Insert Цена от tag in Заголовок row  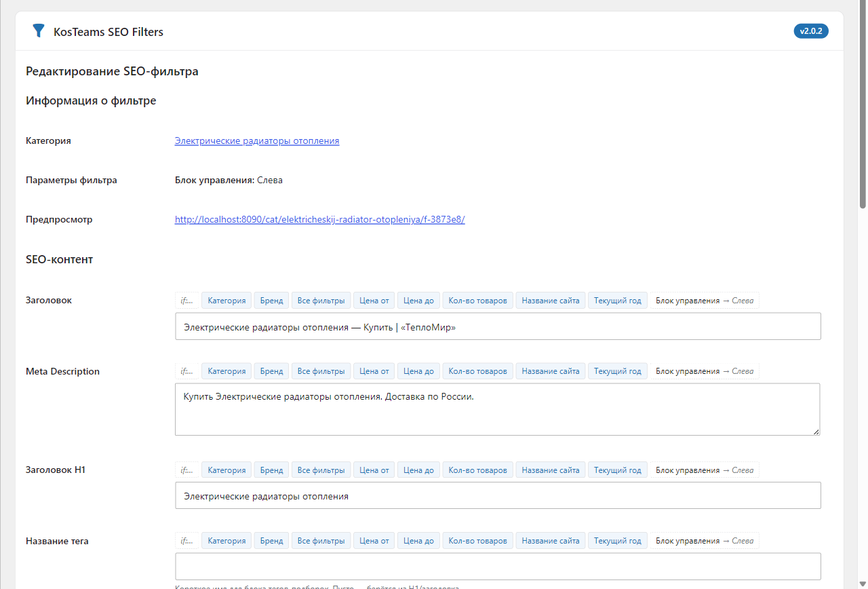pyautogui.click(x=374, y=300)
